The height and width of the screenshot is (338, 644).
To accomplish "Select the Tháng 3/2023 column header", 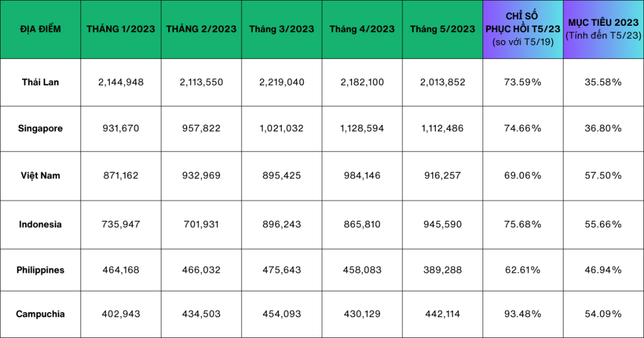I will [x=282, y=30].
